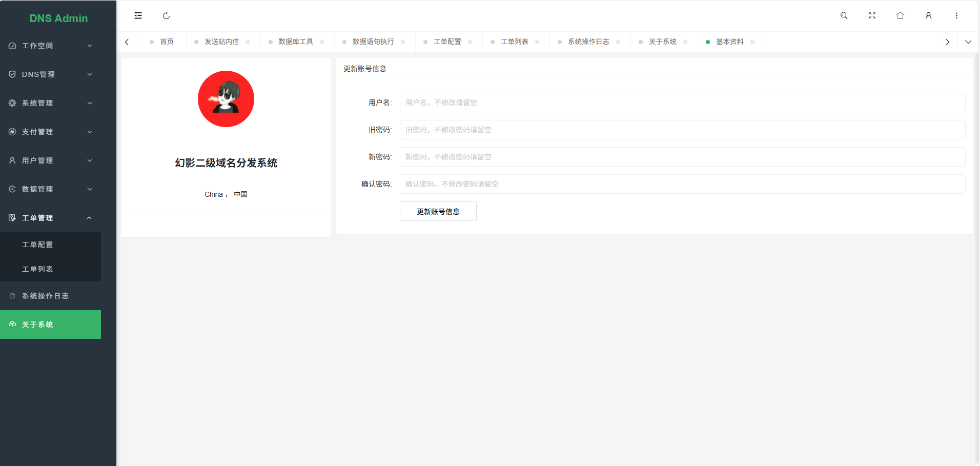980x466 pixels.
Task: Click the sidebar collapse icon
Action: pos(138,15)
